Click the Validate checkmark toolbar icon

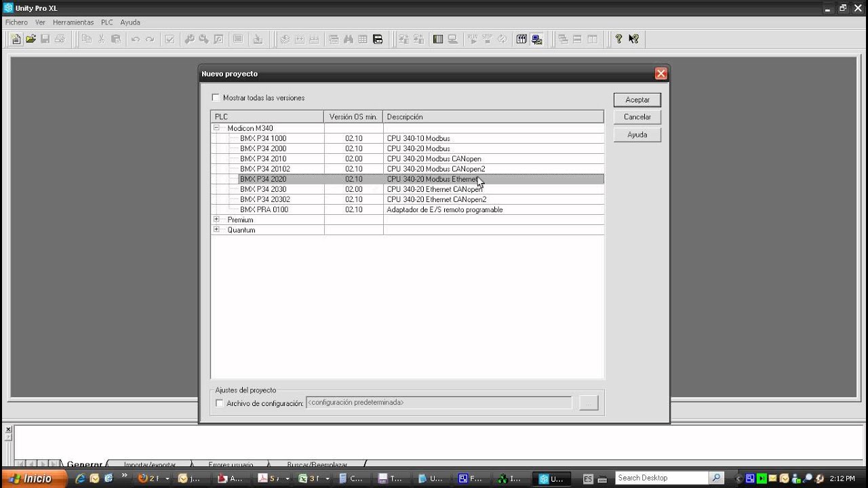[x=170, y=39]
